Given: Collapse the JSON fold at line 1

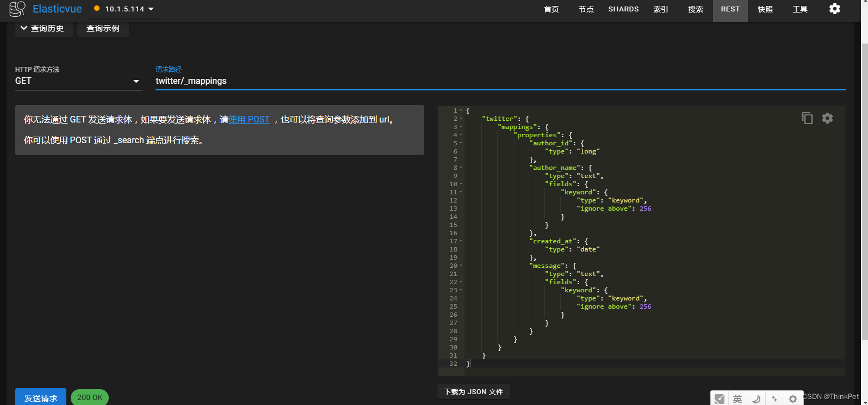Looking at the screenshot, I should coord(461,111).
